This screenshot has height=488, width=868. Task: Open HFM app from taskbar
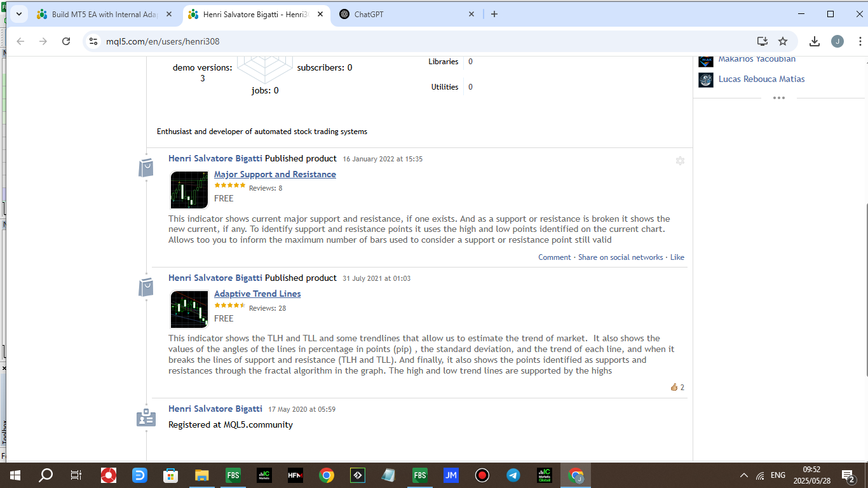(x=295, y=475)
